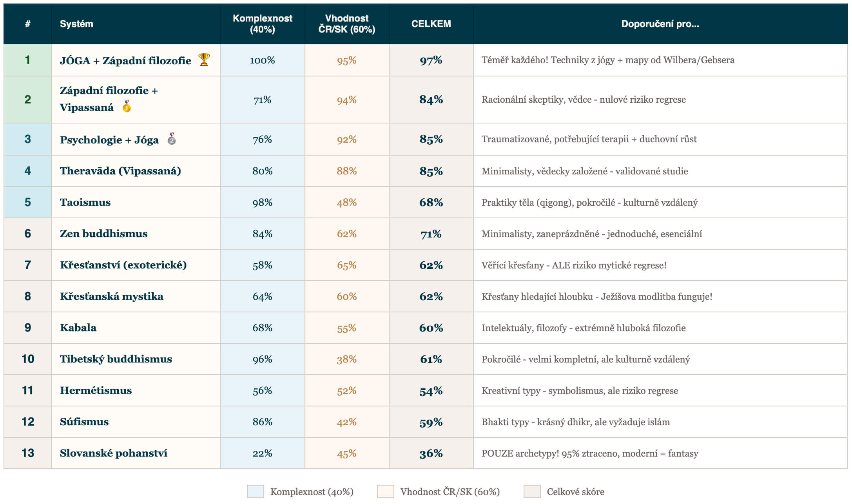The width and height of the screenshot is (852, 504).
Task: Click the cream Vhodnost ČR/SK legend swatch
Action: click(385, 491)
